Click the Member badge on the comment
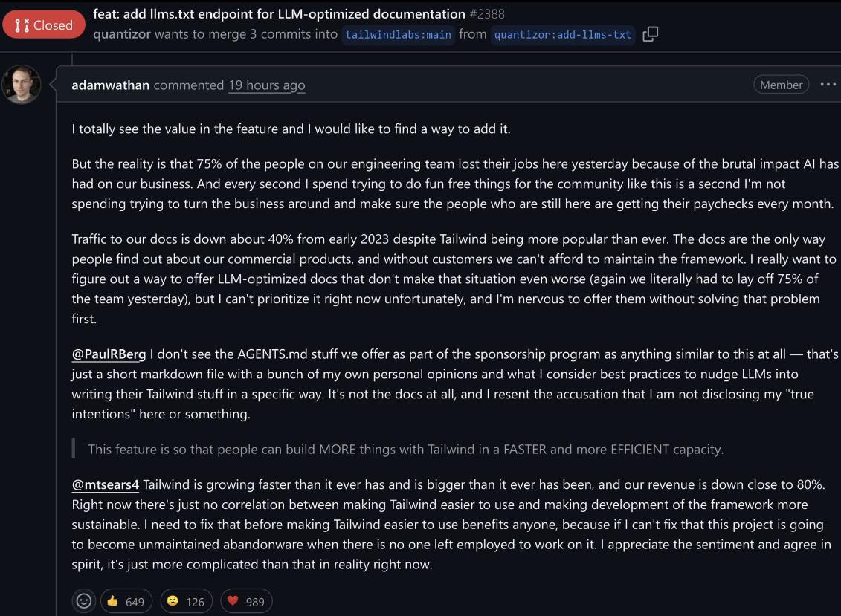This screenshot has height=616, width=841. tap(781, 84)
